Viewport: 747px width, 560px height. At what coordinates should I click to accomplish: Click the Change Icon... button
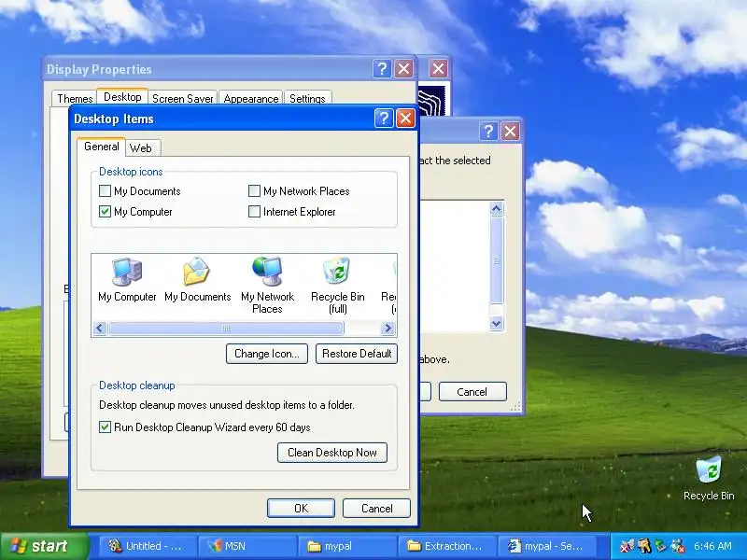coord(267,354)
